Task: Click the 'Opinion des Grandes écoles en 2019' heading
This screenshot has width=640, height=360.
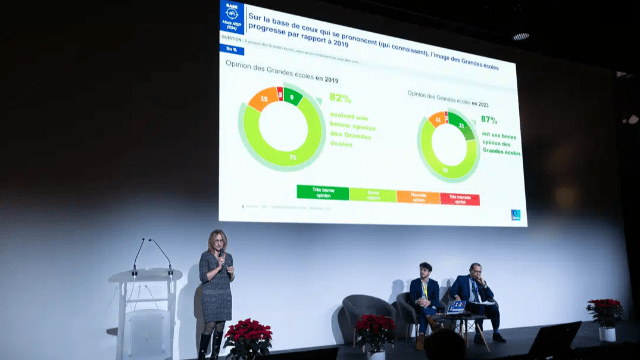Action: 282,72
